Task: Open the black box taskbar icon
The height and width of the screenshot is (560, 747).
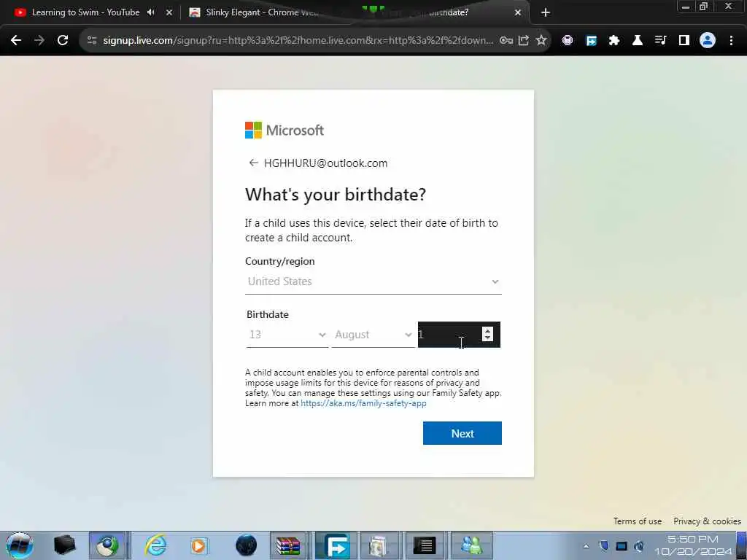Action: tap(65, 545)
